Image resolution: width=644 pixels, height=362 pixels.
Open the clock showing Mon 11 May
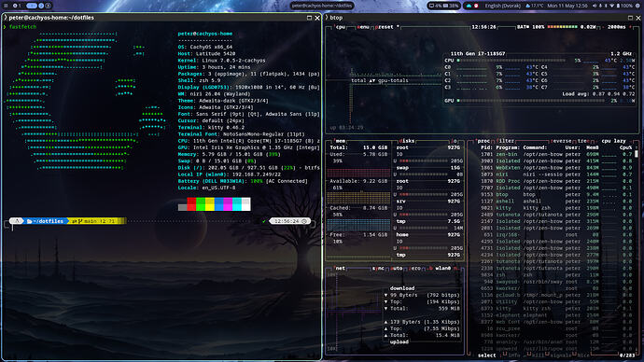click(567, 6)
